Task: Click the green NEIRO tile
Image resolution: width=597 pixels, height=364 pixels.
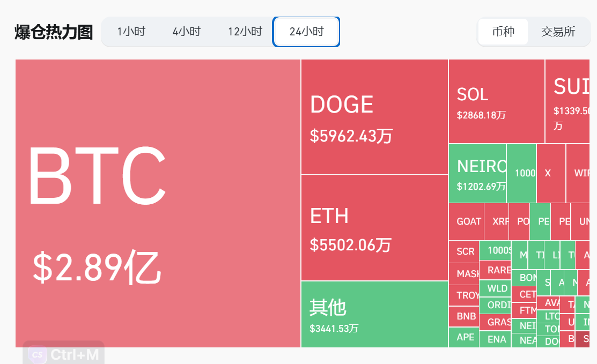Action: 477,173
